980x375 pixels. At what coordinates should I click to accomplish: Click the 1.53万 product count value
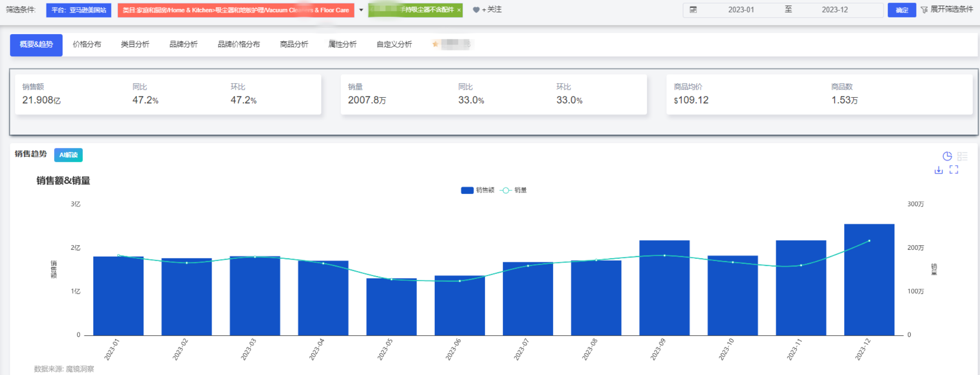[845, 100]
